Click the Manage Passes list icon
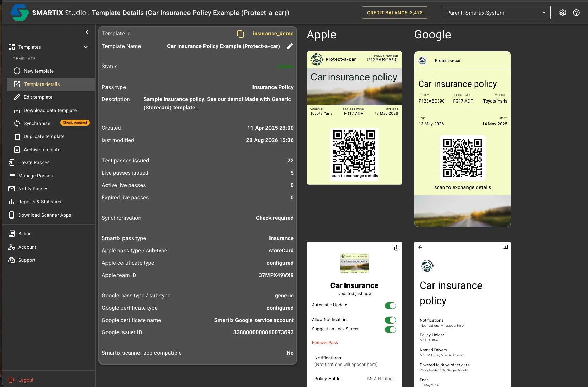This screenshot has height=387, width=588. [x=12, y=176]
